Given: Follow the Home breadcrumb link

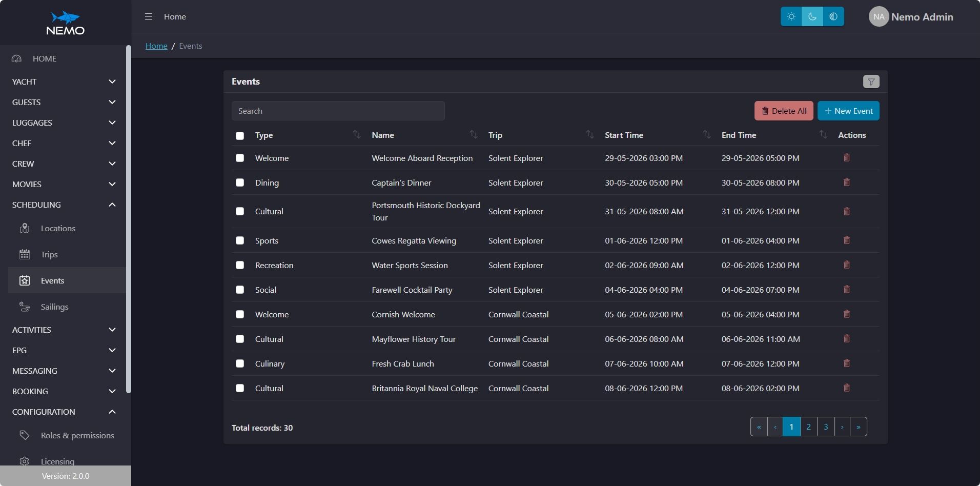Looking at the screenshot, I should (156, 46).
